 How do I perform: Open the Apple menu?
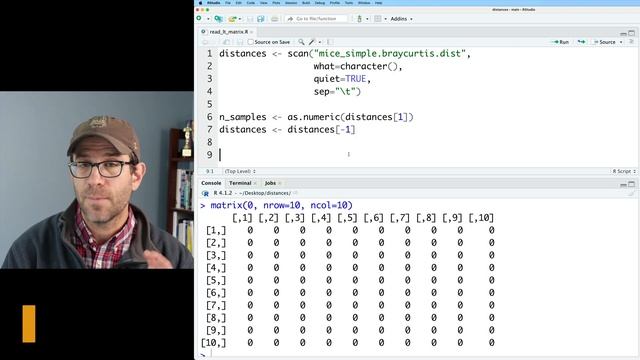click(x=200, y=3)
